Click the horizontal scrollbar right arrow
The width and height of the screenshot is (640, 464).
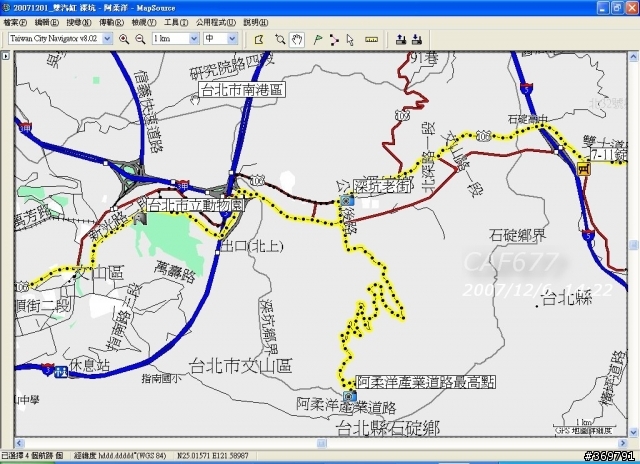[623, 443]
